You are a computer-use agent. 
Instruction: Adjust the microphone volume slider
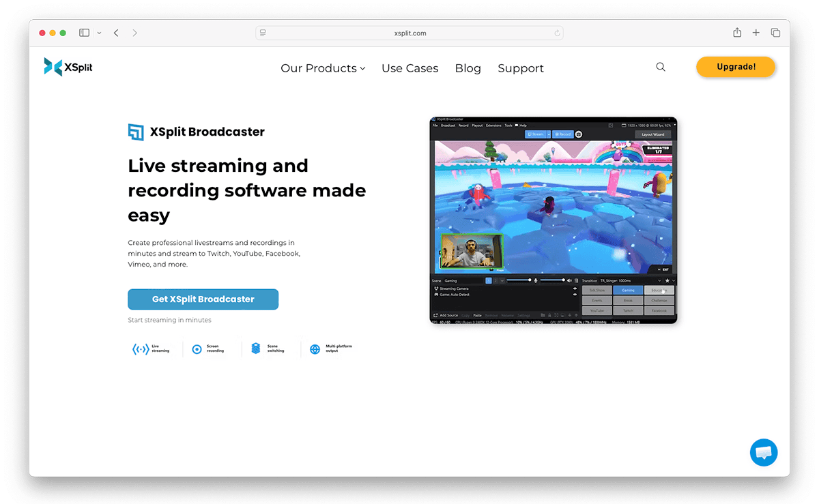tap(519, 280)
